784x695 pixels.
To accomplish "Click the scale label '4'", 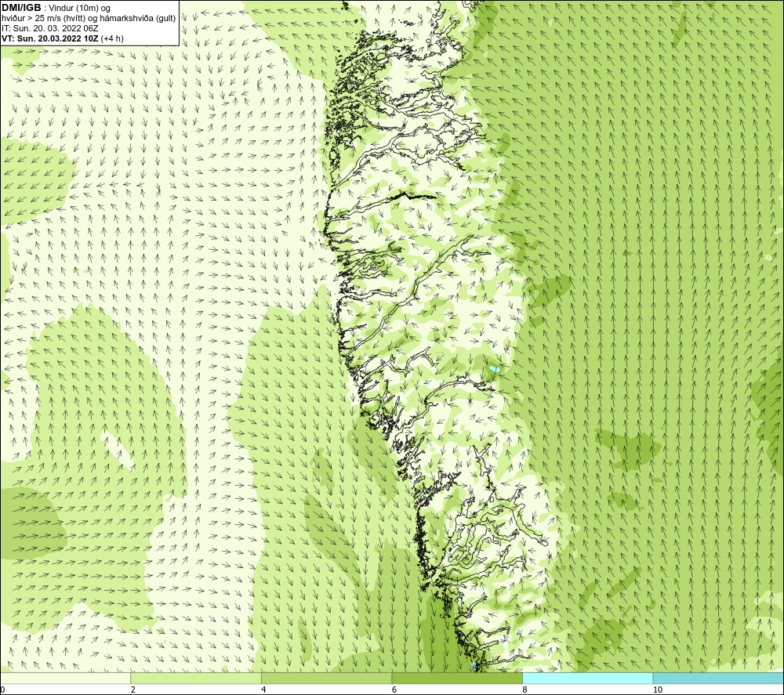I will point(263,690).
